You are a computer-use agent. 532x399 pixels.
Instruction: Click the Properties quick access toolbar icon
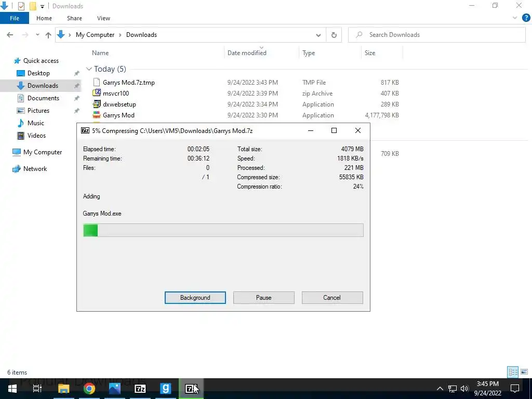pyautogui.click(x=21, y=6)
